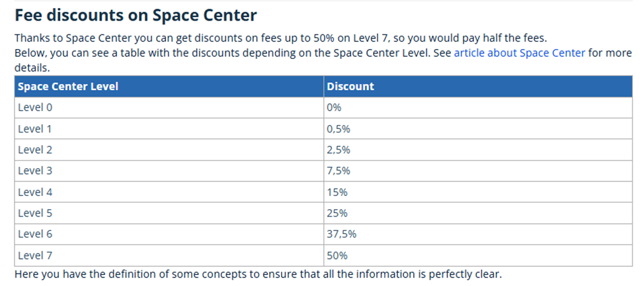Select the Level 4 table cell
The image size is (644, 286).
click(x=35, y=192)
